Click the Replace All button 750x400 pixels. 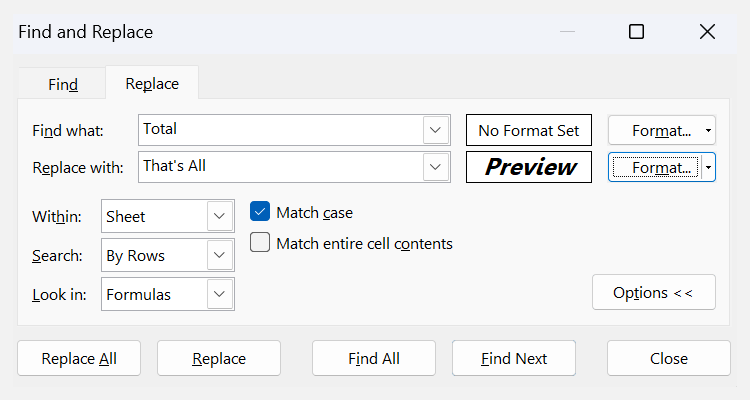pyautogui.click(x=79, y=358)
